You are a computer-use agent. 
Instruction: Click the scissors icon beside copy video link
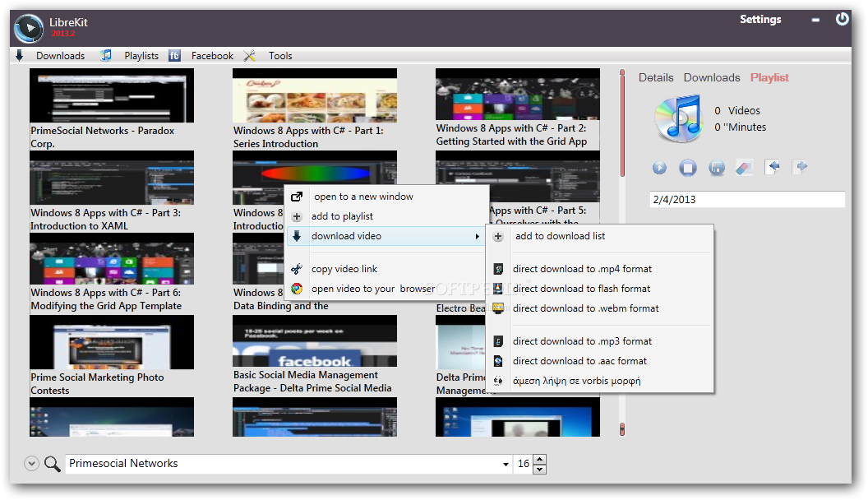click(x=297, y=269)
